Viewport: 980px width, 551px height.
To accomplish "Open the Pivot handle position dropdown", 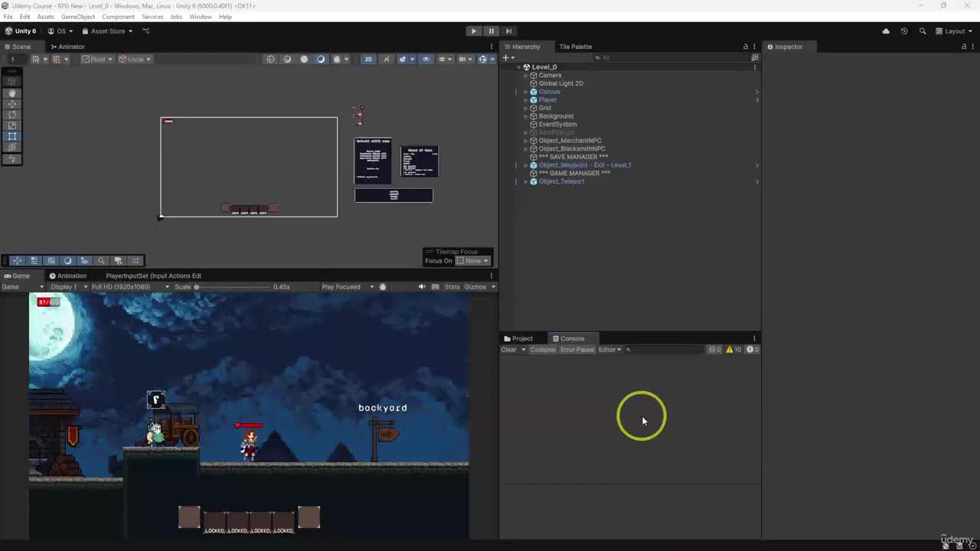I will [x=98, y=59].
